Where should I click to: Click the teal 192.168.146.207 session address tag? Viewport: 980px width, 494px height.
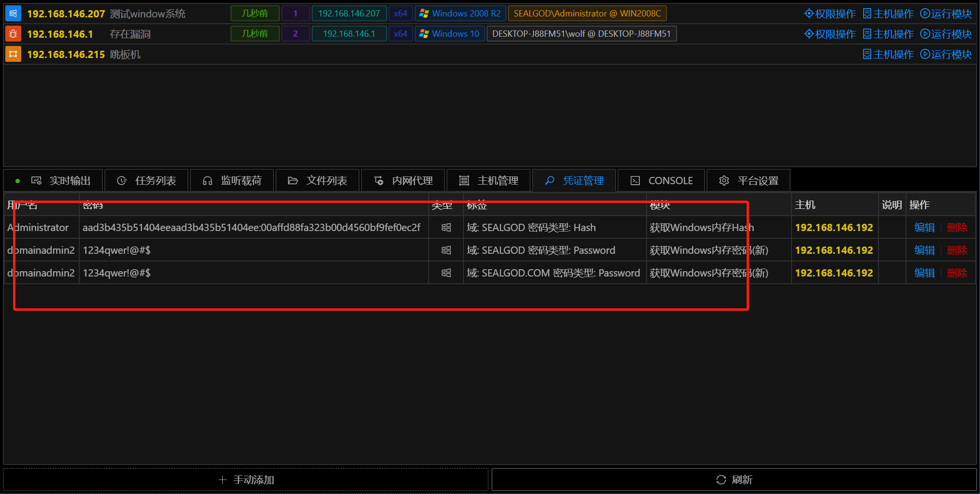(x=349, y=14)
